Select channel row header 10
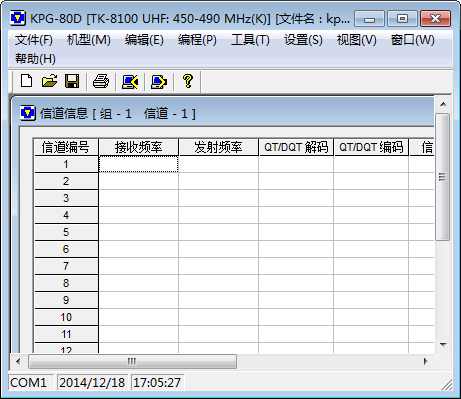Screen dimensions: 461x399 pyautogui.click(x=66, y=317)
